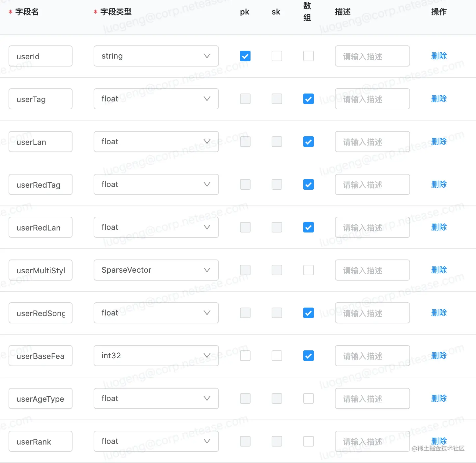Focus the description input for userMultiStyl row

tap(372, 270)
